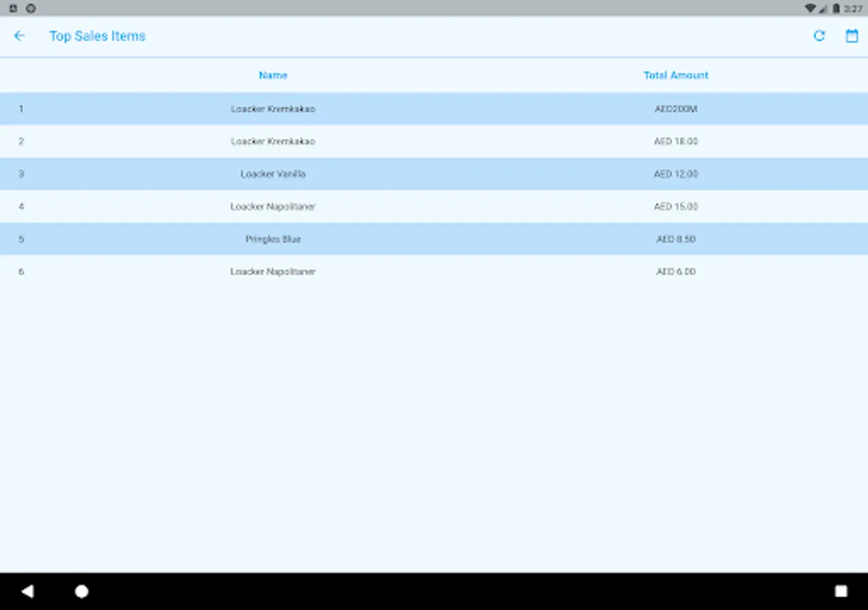Click the 'AED 12.00' amount

pyautogui.click(x=676, y=174)
